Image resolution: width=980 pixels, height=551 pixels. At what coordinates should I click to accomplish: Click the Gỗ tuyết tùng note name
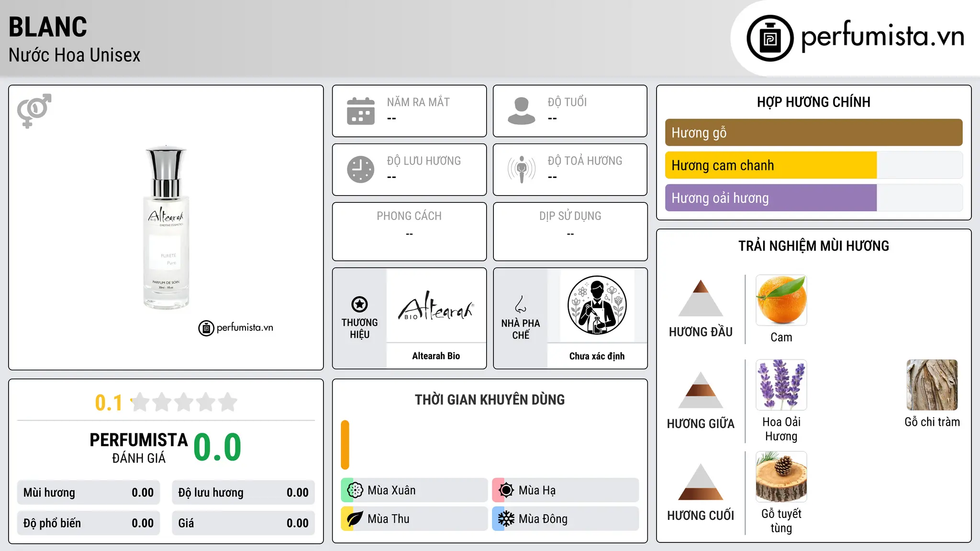click(x=781, y=521)
